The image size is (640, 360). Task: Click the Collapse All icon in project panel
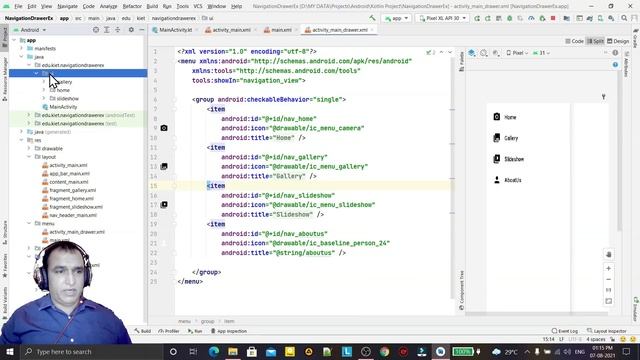point(118,30)
